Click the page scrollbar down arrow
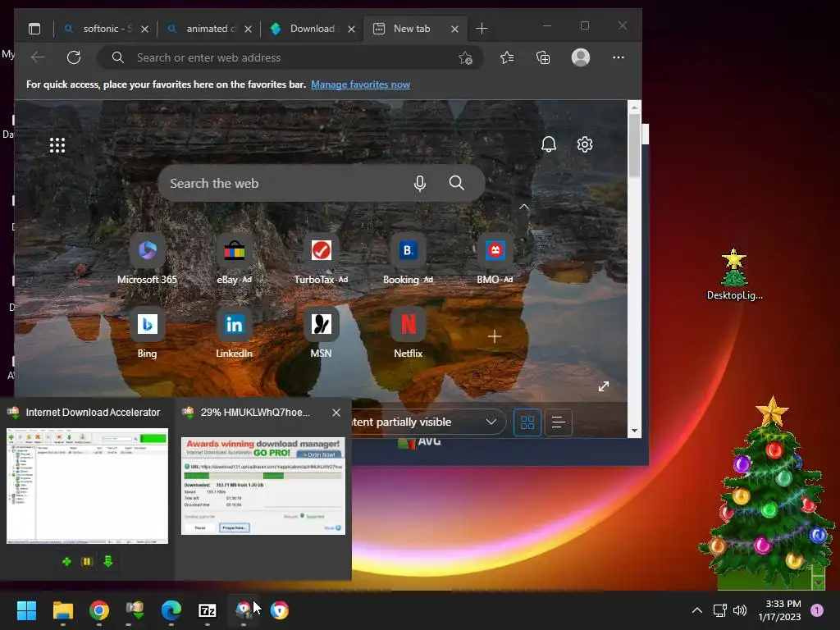Screen dimensions: 840x630 click(x=634, y=431)
